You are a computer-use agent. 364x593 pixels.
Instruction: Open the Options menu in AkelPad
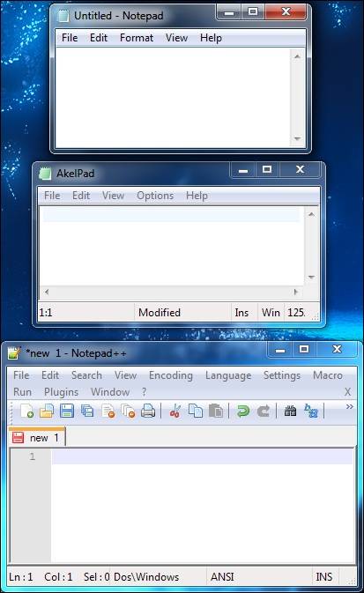[x=155, y=196]
